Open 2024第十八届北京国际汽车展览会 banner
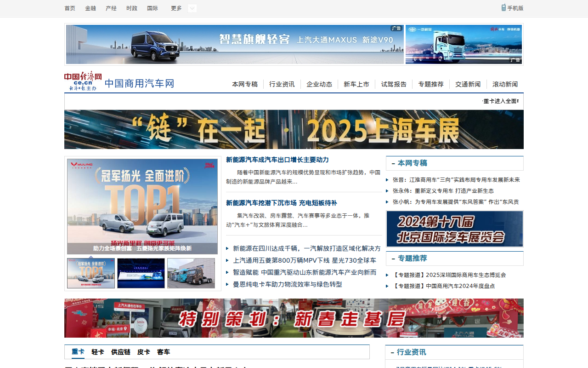Image resolution: width=588 pixels, height=368 pixels. coord(455,229)
